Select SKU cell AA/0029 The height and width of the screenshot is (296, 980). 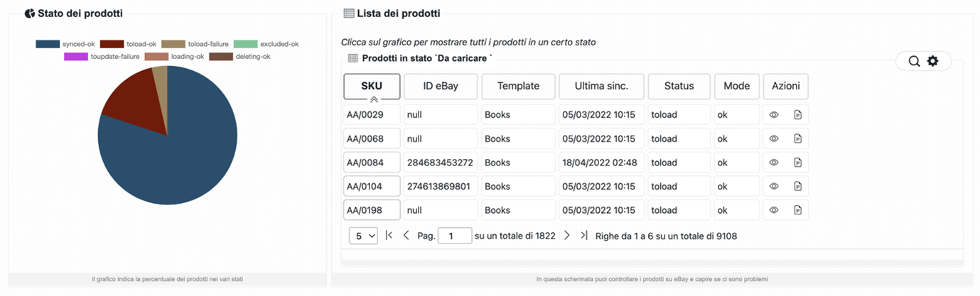click(372, 115)
